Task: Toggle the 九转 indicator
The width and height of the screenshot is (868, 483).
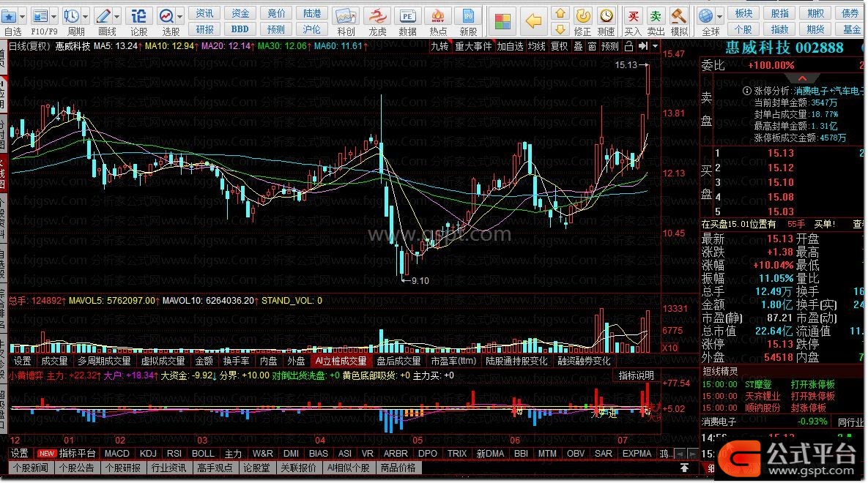Action: (x=439, y=47)
